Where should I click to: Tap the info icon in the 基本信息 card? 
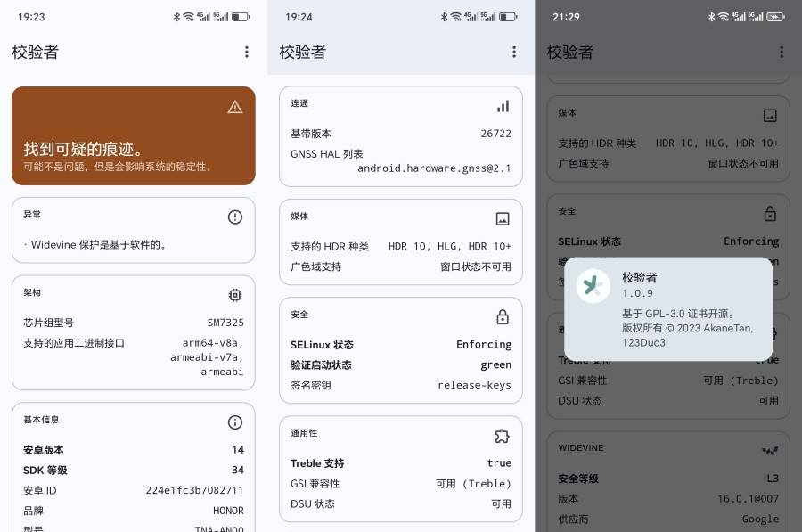point(234,422)
